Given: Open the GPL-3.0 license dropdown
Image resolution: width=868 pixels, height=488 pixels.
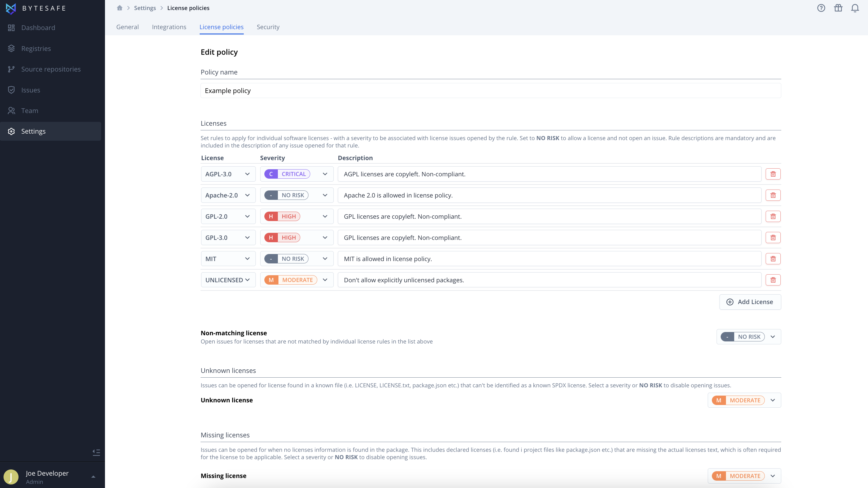Looking at the screenshot, I should [228, 238].
